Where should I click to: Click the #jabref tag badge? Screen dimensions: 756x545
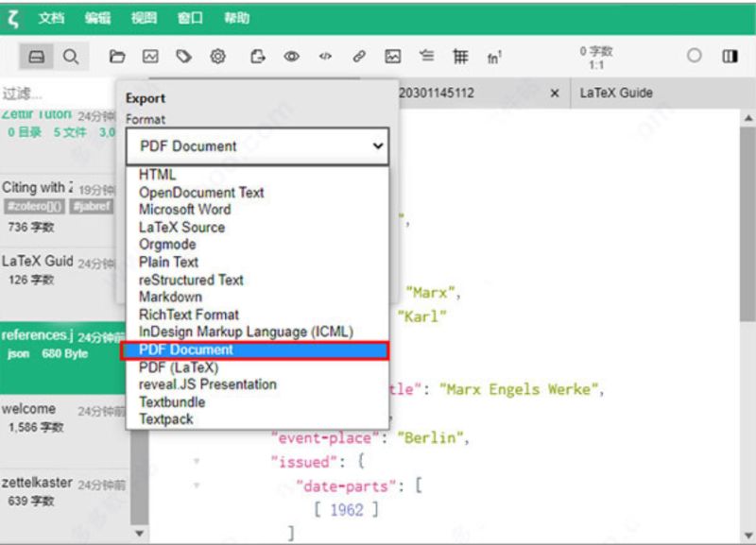click(x=92, y=207)
